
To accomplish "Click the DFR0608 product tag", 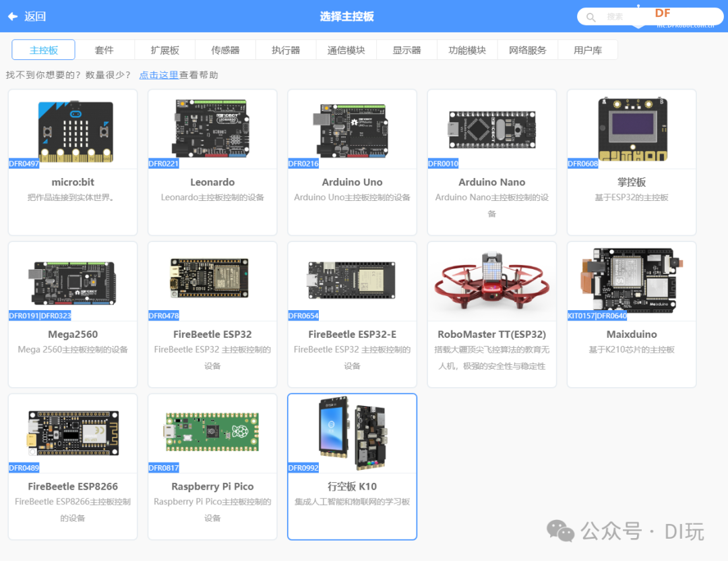I will point(582,163).
